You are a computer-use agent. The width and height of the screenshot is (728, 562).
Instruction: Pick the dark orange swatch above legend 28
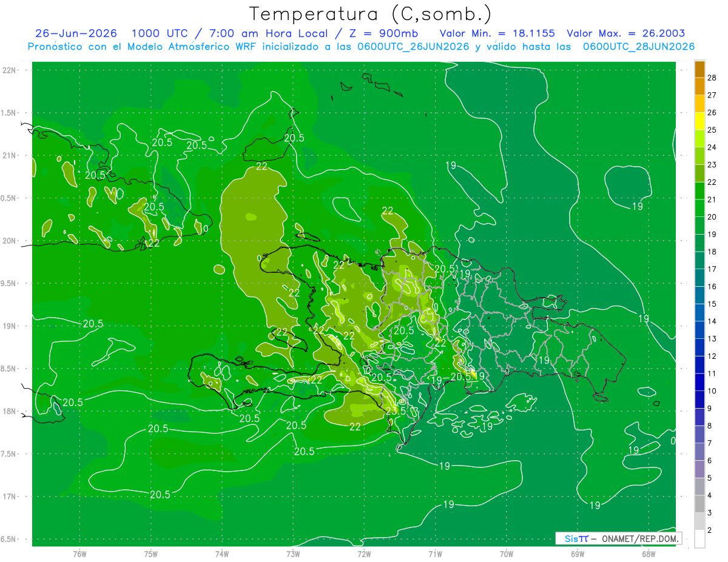click(x=699, y=69)
